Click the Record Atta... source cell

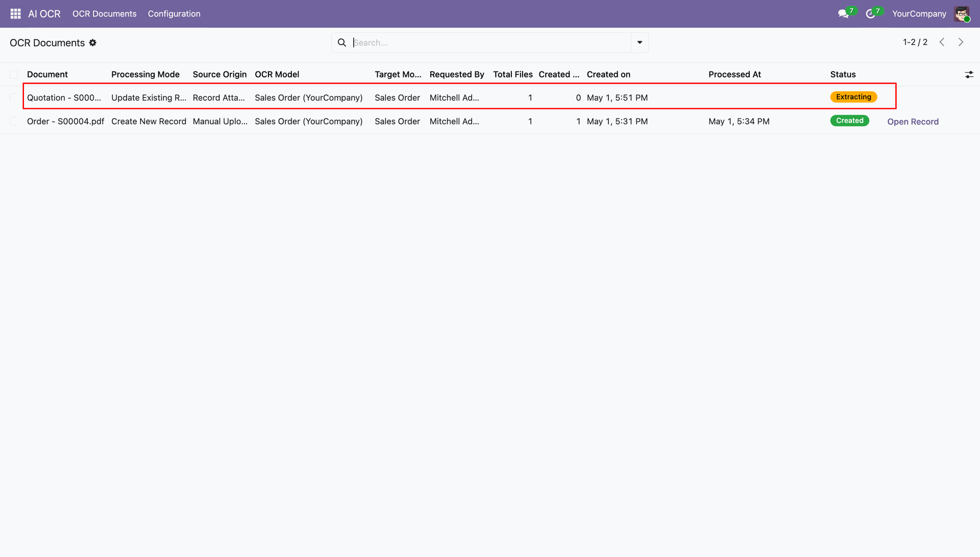point(219,97)
